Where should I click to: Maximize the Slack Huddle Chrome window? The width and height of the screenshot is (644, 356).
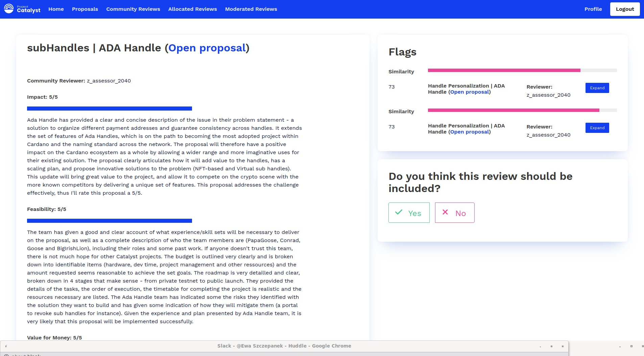click(x=551, y=346)
